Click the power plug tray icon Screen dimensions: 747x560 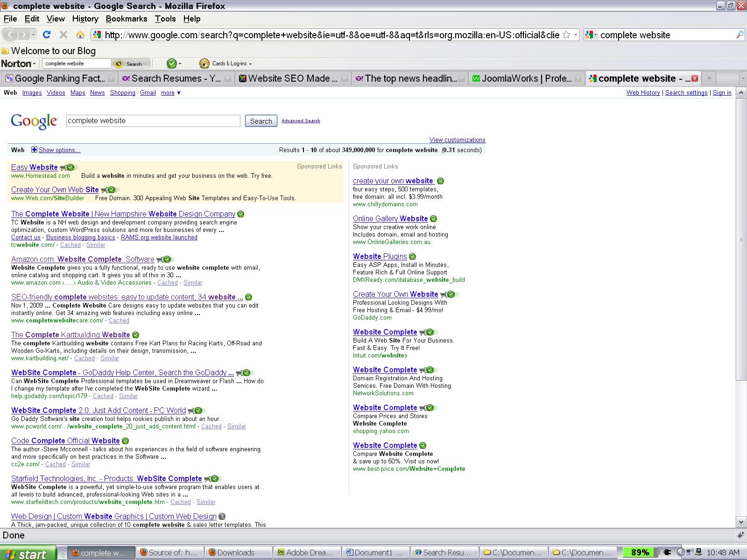667,553
